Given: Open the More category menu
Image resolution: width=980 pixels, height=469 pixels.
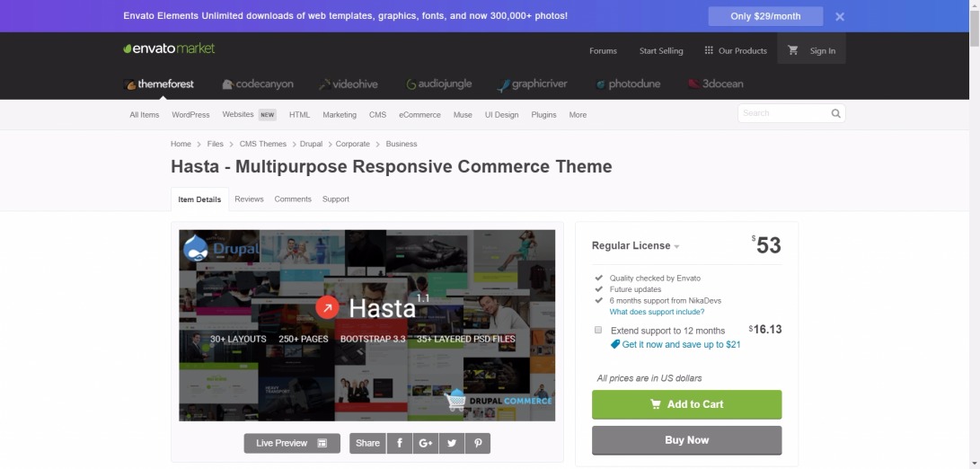Looking at the screenshot, I should [x=578, y=114].
